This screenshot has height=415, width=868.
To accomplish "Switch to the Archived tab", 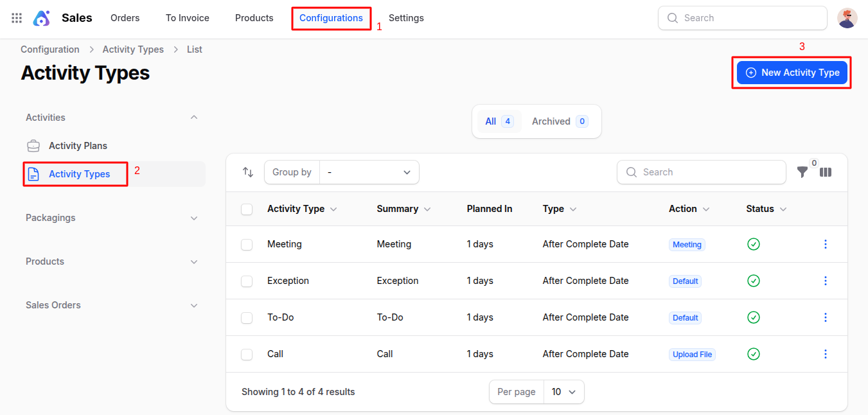I will (551, 121).
